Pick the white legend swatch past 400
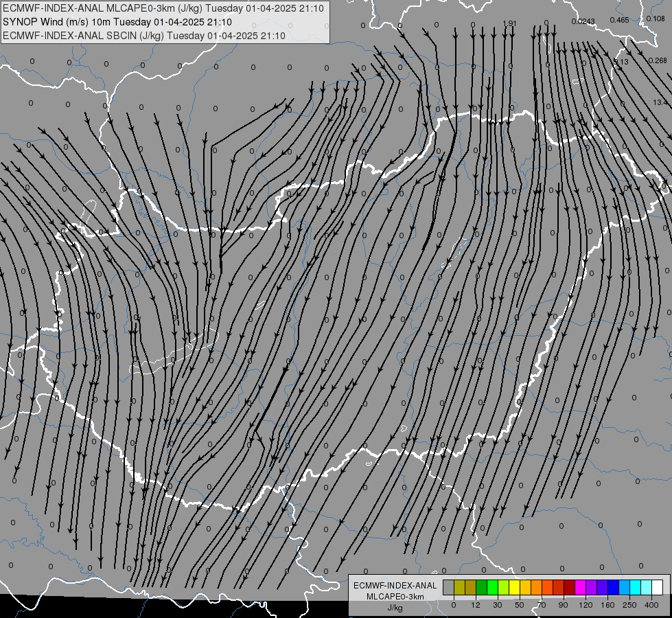Viewport: 672px width, 618px height. pos(657,588)
